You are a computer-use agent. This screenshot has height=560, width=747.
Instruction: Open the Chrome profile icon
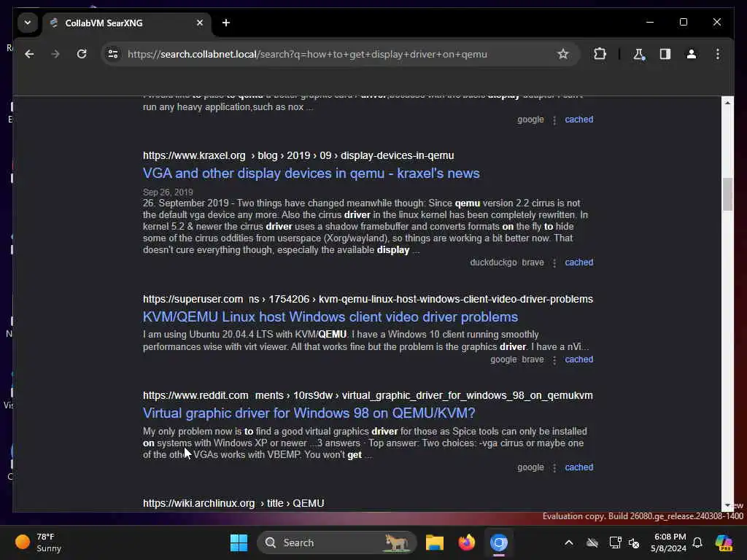click(692, 54)
